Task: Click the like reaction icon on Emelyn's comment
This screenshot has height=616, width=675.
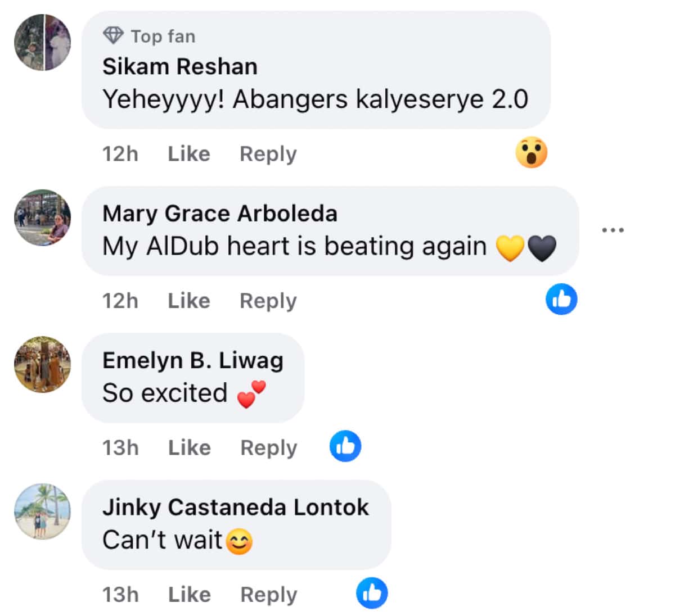Action: click(345, 446)
